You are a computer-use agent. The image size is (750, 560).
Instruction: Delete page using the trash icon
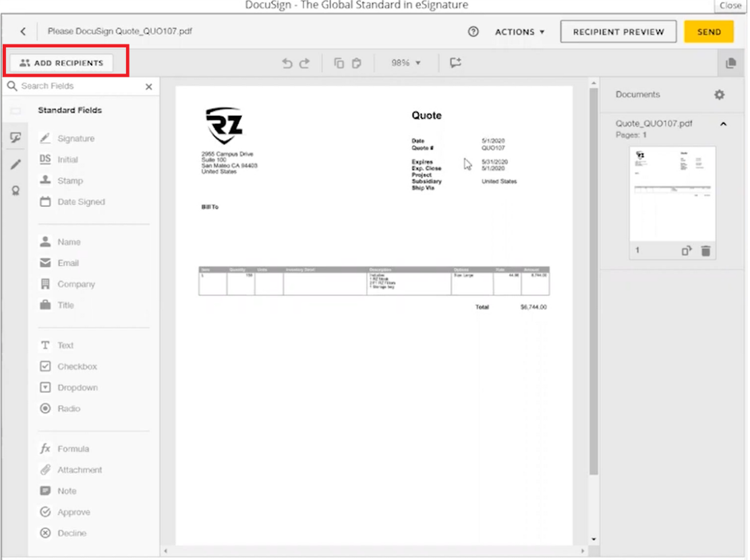point(705,251)
